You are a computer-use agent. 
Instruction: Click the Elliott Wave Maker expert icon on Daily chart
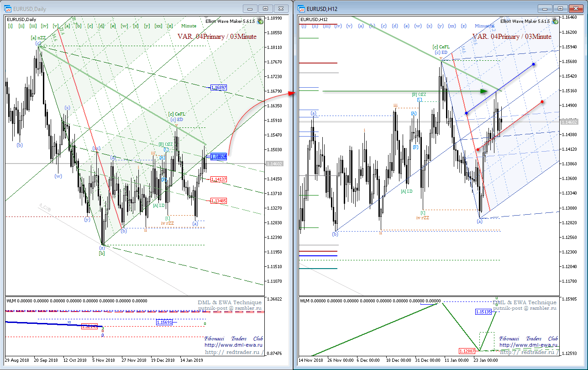tap(260, 21)
